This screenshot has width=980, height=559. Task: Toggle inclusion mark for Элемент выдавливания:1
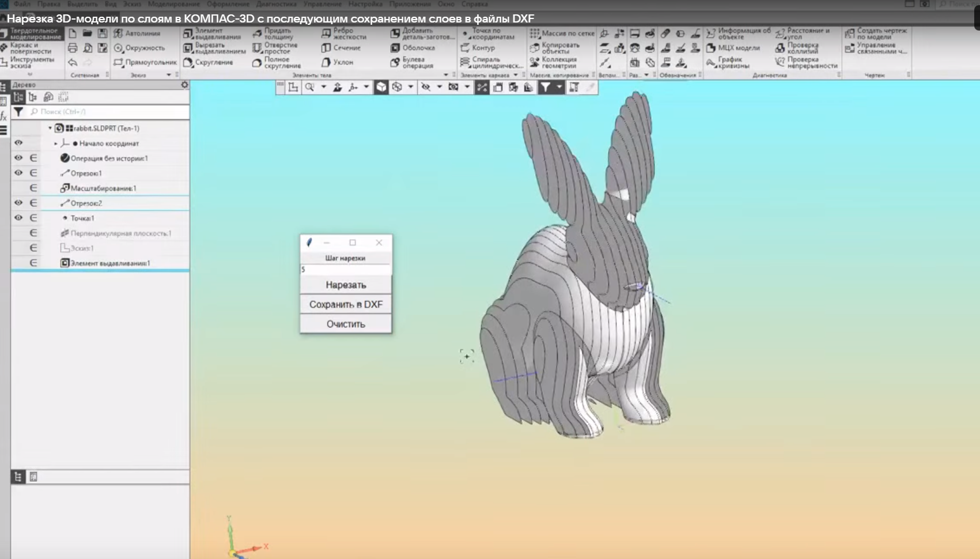tap(33, 263)
